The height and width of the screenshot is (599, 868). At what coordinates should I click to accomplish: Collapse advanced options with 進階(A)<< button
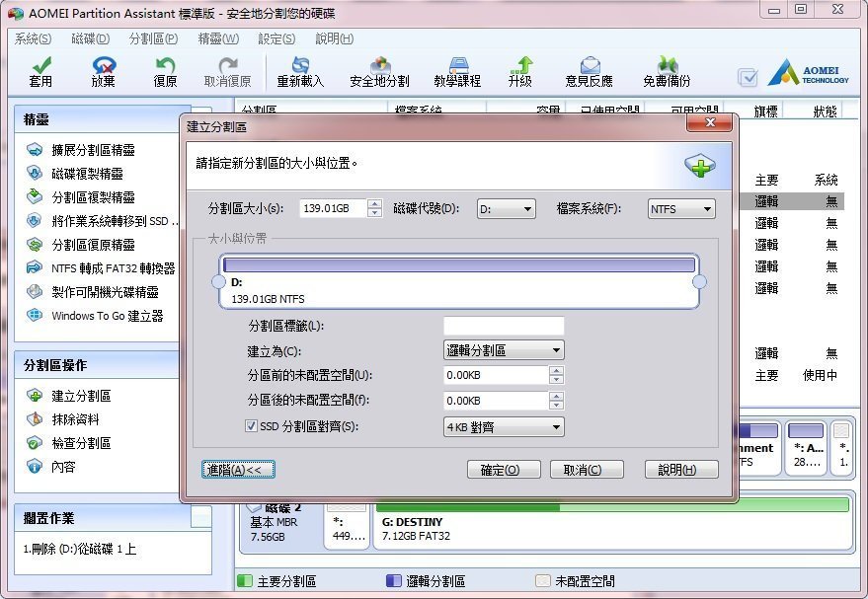tap(238, 470)
